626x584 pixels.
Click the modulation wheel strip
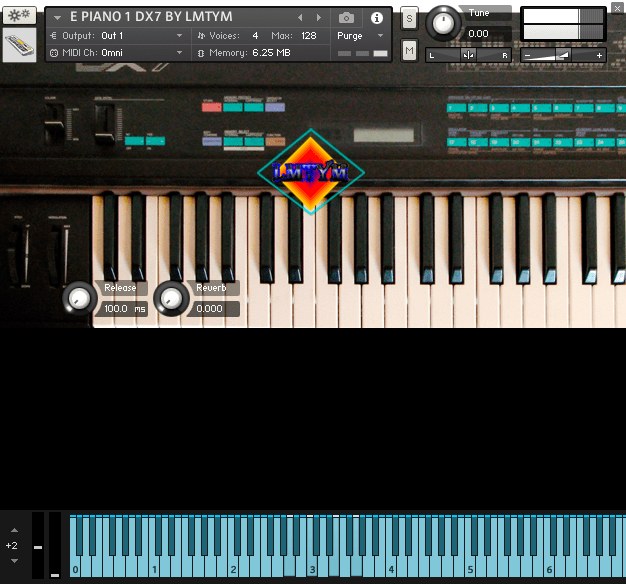click(x=55, y=545)
